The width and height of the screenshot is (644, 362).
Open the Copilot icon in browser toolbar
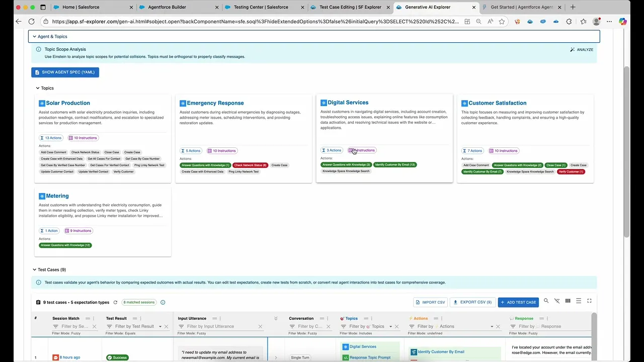[x=623, y=22]
